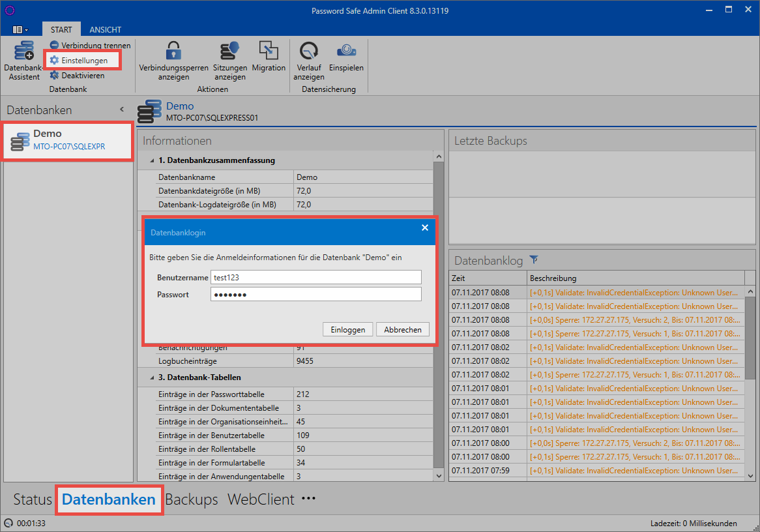This screenshot has width=760, height=532.
Task: Collapse section 3. Datenbank-Tabellen
Action: pos(152,377)
